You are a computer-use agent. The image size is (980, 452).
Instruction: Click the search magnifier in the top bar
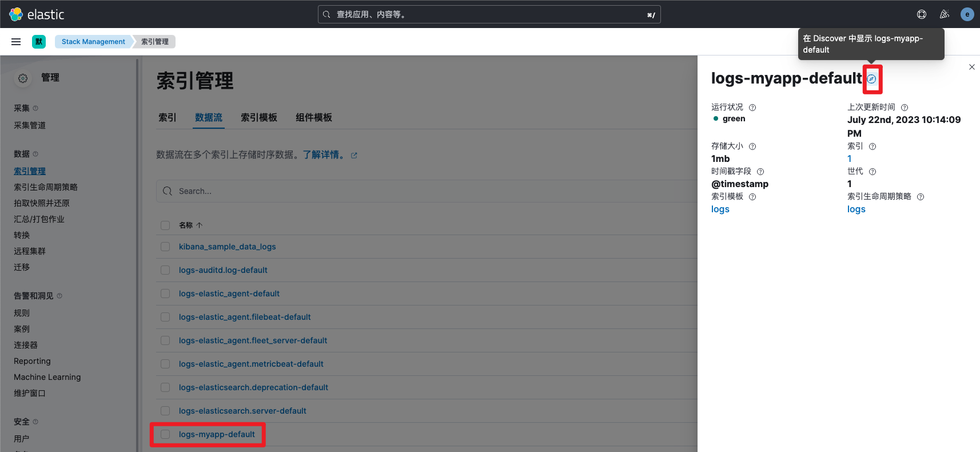[326, 14]
